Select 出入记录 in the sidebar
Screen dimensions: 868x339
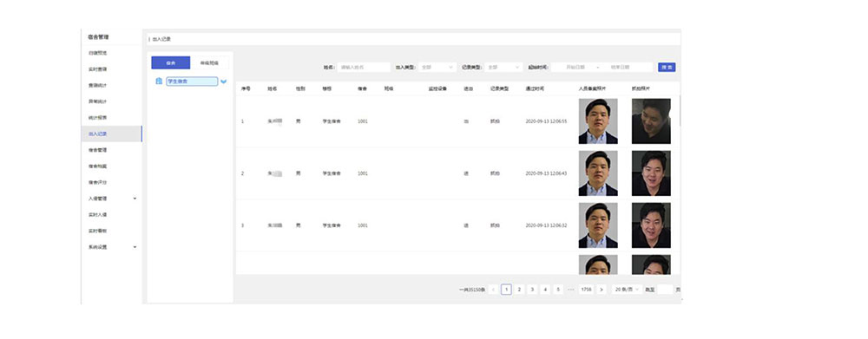point(111,134)
